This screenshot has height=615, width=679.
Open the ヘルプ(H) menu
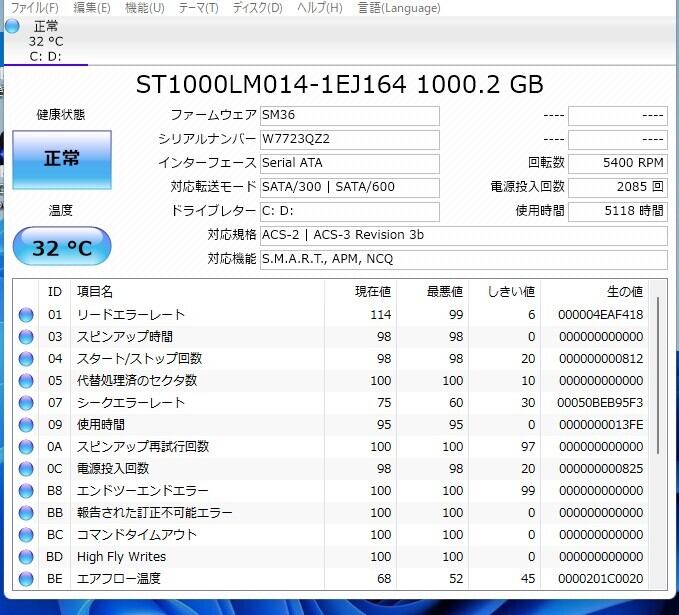point(320,8)
